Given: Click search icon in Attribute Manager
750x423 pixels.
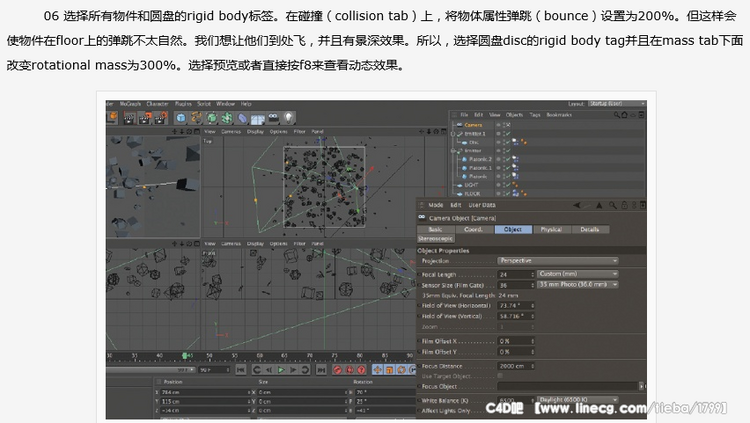Looking at the screenshot, I should click(613, 205).
